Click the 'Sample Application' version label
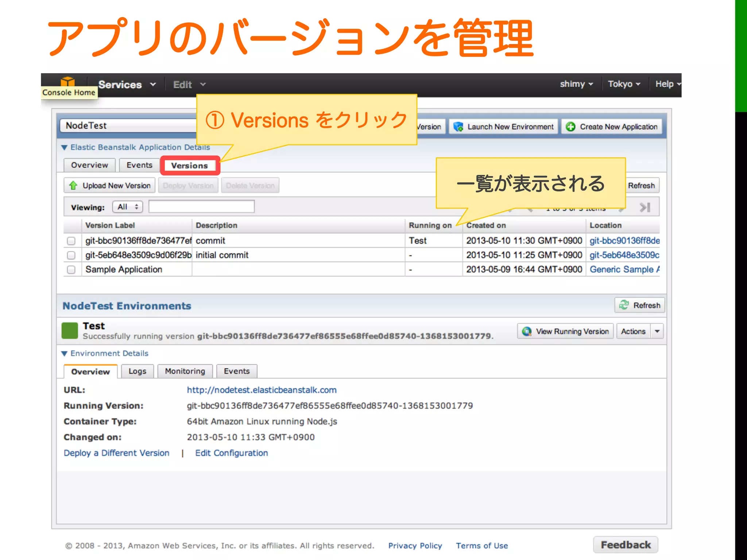747x560 pixels. point(124,269)
